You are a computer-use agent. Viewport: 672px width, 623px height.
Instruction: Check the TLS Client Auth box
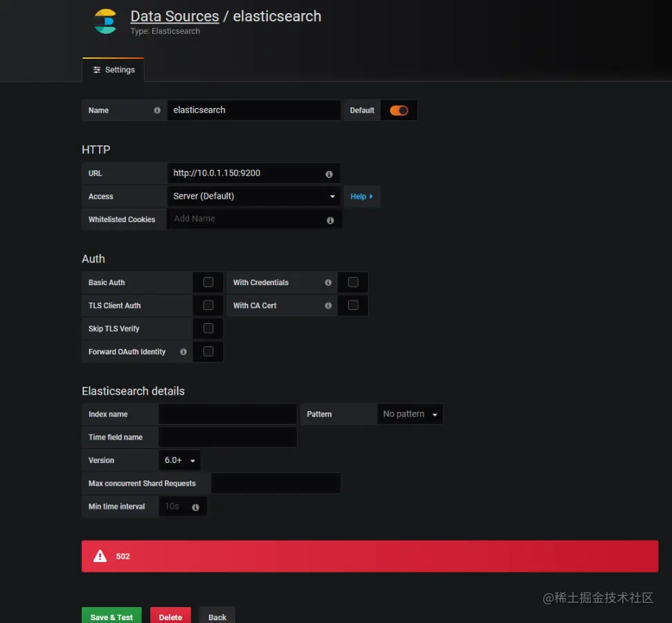(208, 305)
